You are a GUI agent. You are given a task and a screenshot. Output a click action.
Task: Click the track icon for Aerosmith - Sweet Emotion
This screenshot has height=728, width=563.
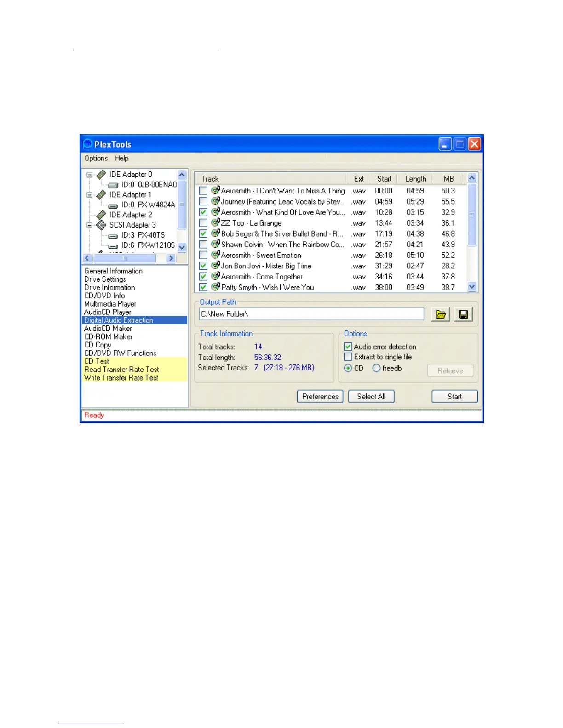coord(215,255)
